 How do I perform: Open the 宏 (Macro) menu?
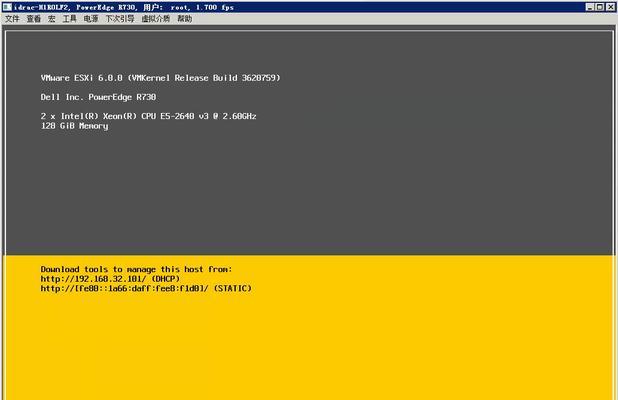tap(52, 19)
